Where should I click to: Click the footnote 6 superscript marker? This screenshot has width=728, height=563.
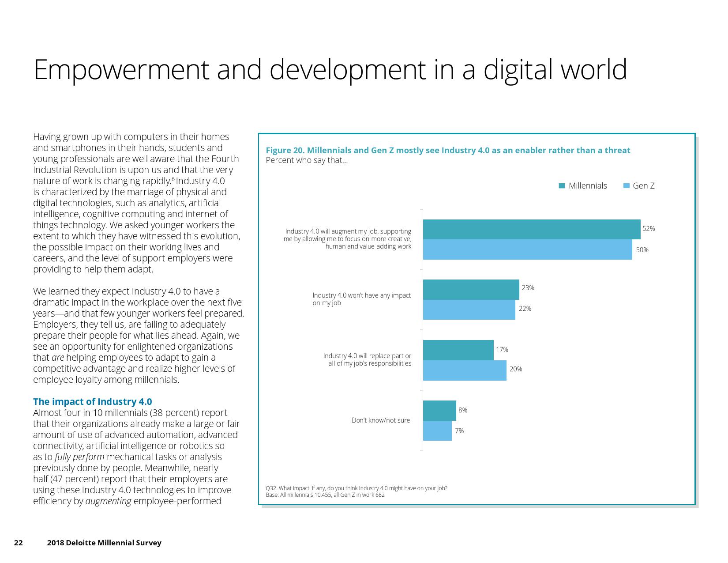click(173, 179)
